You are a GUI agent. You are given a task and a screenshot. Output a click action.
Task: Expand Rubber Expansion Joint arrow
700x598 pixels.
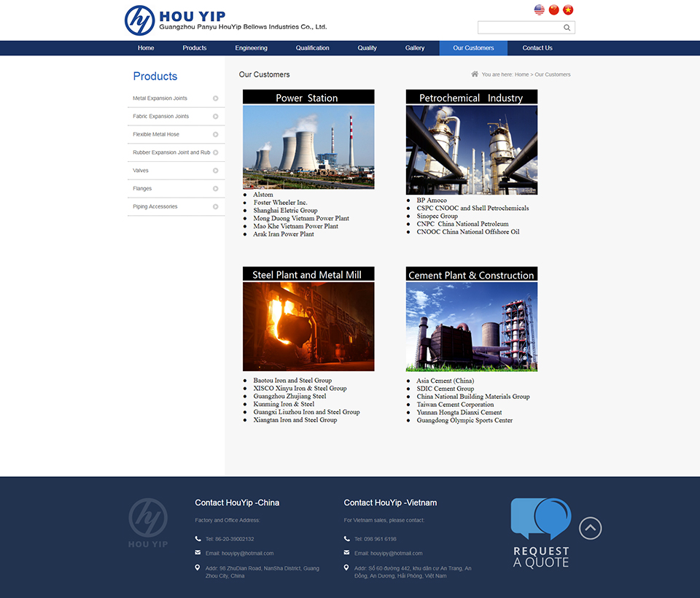click(x=216, y=152)
